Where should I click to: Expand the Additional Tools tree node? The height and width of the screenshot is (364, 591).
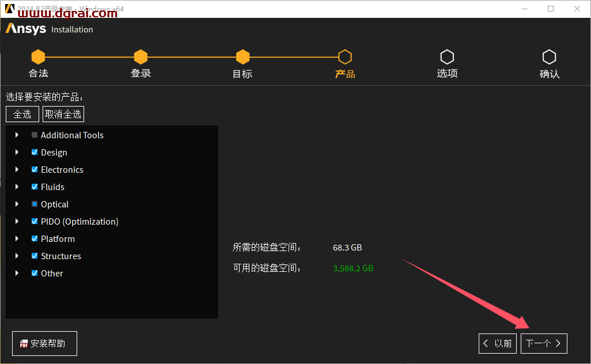click(17, 135)
